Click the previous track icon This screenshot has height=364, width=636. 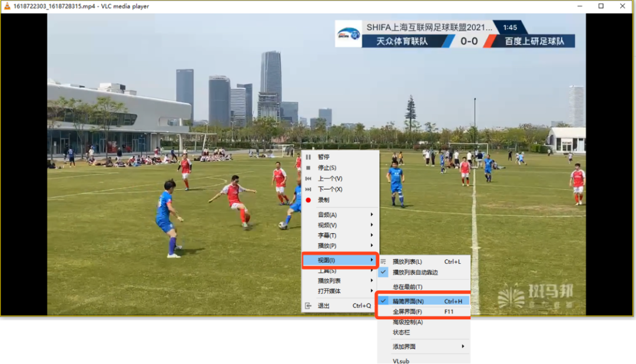click(x=308, y=178)
